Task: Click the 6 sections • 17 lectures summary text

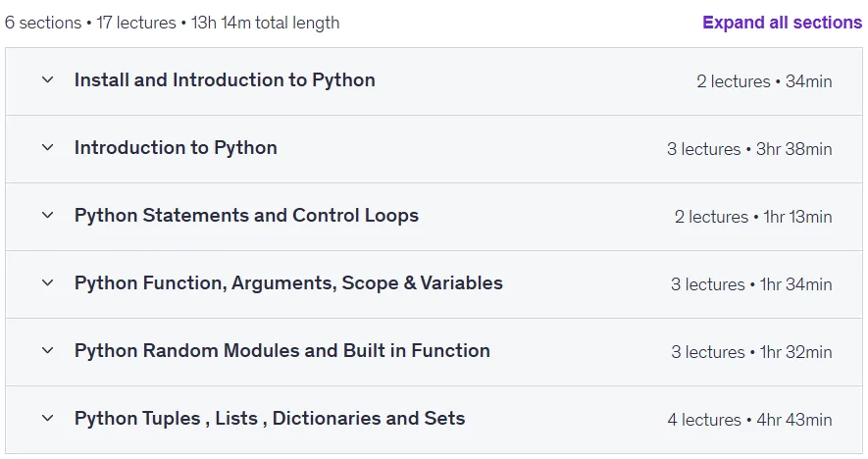Action: tap(90, 23)
